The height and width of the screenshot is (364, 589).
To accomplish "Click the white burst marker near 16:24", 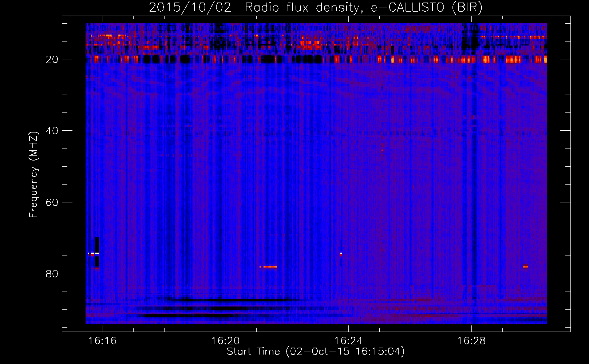I will click(x=341, y=253).
